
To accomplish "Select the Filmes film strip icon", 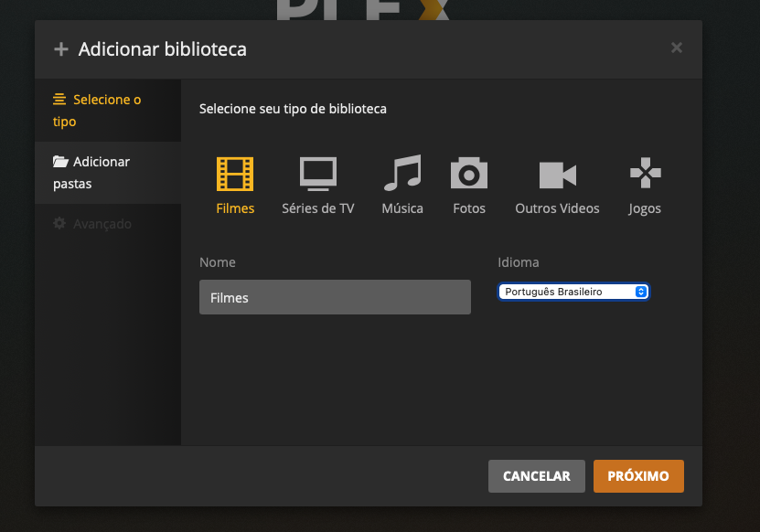I will pos(235,174).
